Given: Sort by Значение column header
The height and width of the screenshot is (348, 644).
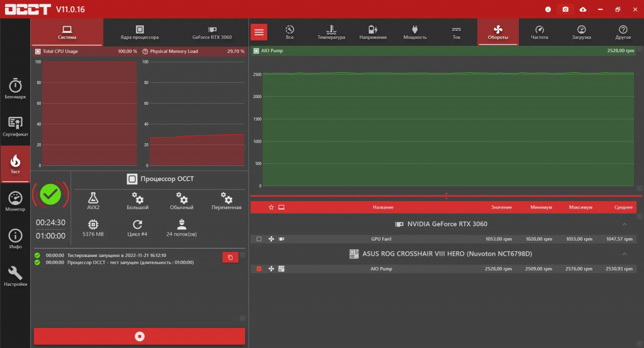Looking at the screenshot, I should pos(501,207).
